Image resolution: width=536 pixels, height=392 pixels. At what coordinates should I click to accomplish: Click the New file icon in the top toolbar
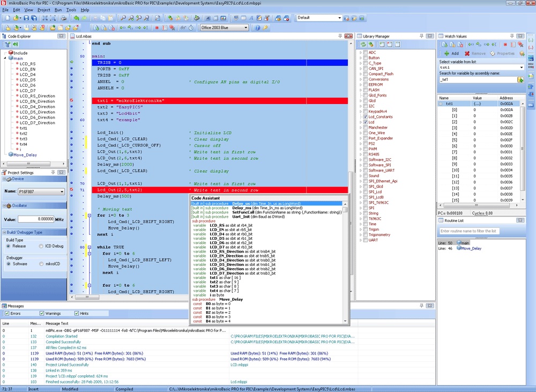point(8,18)
